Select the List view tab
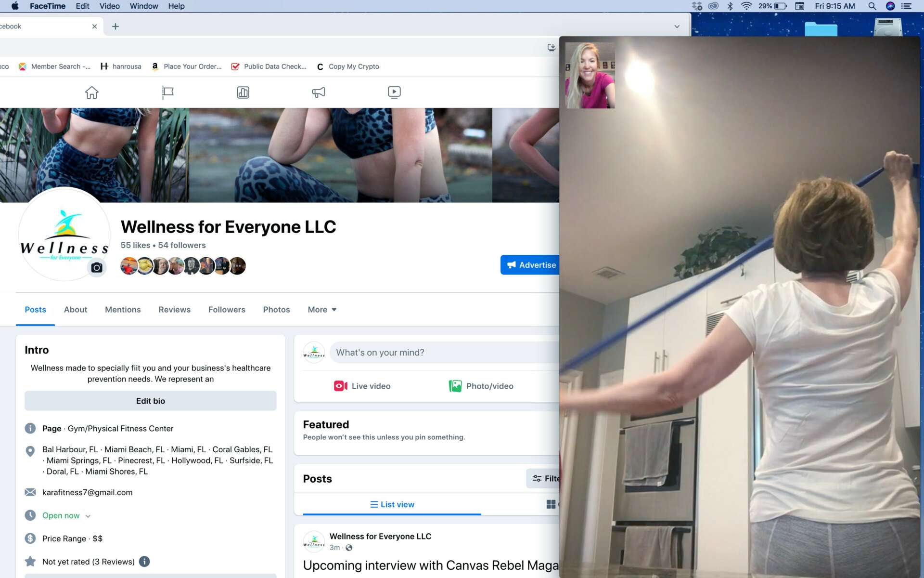924x578 pixels. pos(392,504)
